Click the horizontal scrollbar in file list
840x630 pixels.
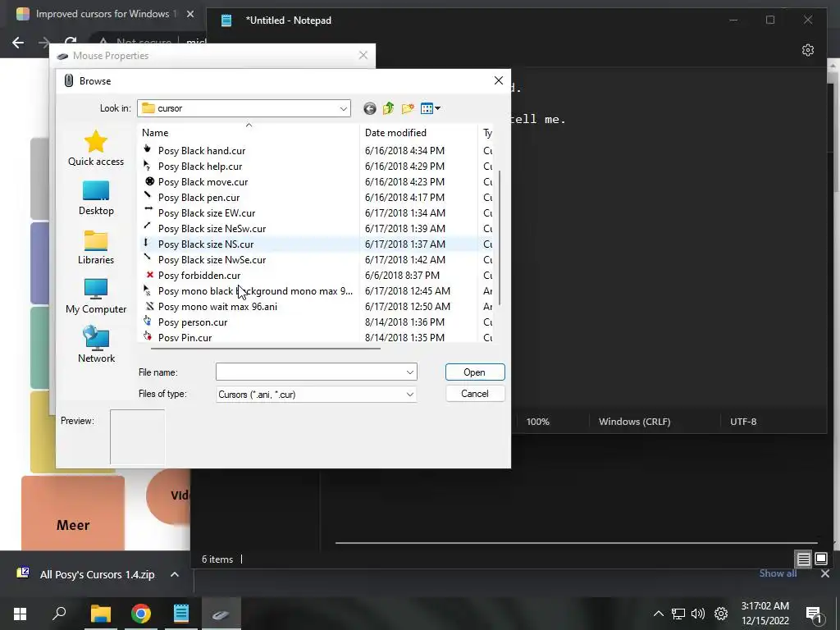click(266, 348)
